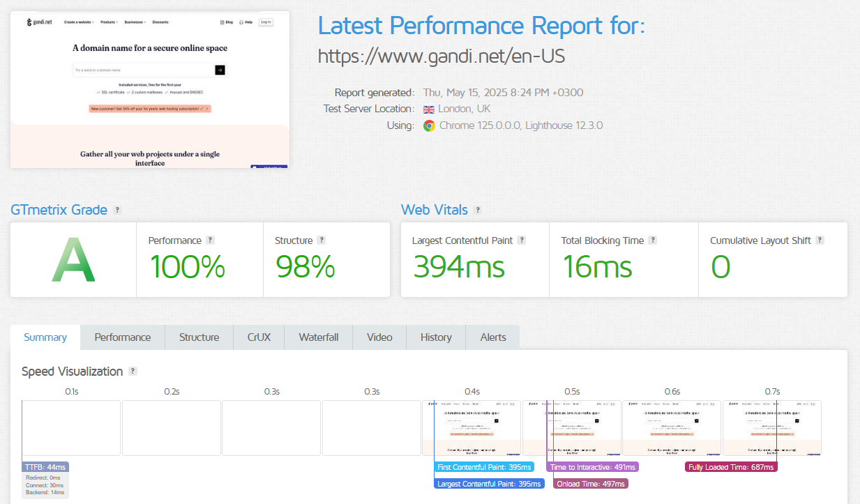The width and height of the screenshot is (860, 504).
Task: Click the 394ms LCP value
Action: click(459, 267)
